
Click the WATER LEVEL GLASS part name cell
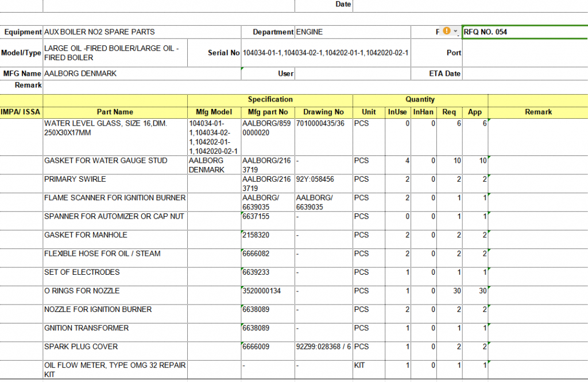pyautogui.click(x=115, y=128)
